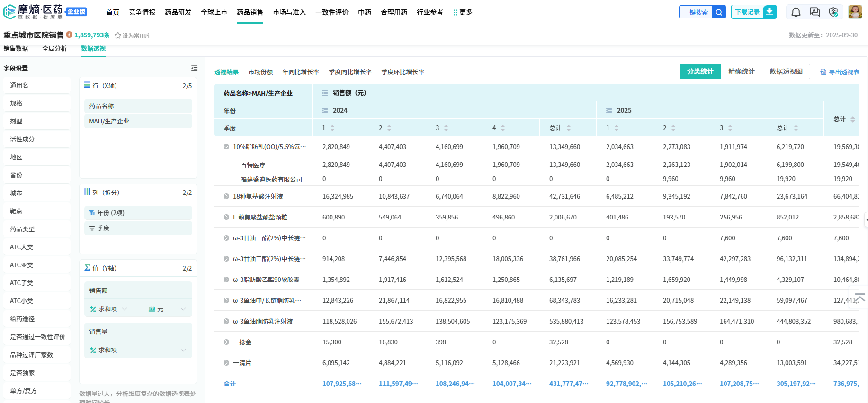Click the field settings collapse icon

click(x=194, y=68)
